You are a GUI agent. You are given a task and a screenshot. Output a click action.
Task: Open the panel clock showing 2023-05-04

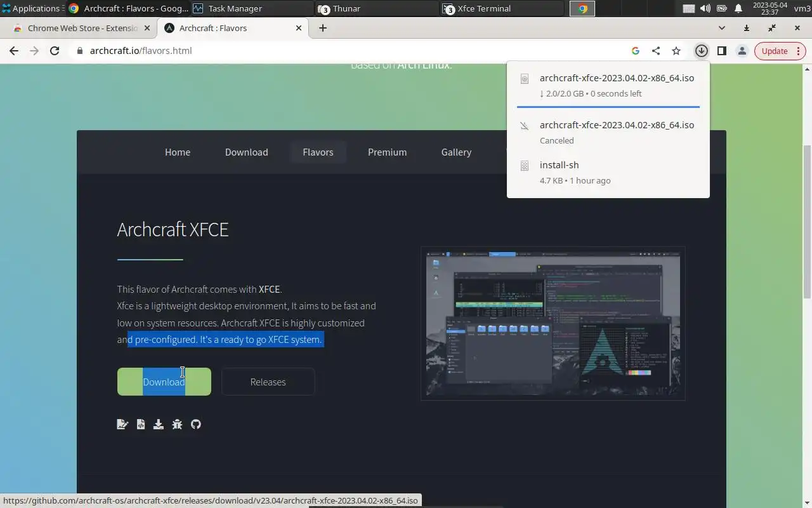pos(769,8)
